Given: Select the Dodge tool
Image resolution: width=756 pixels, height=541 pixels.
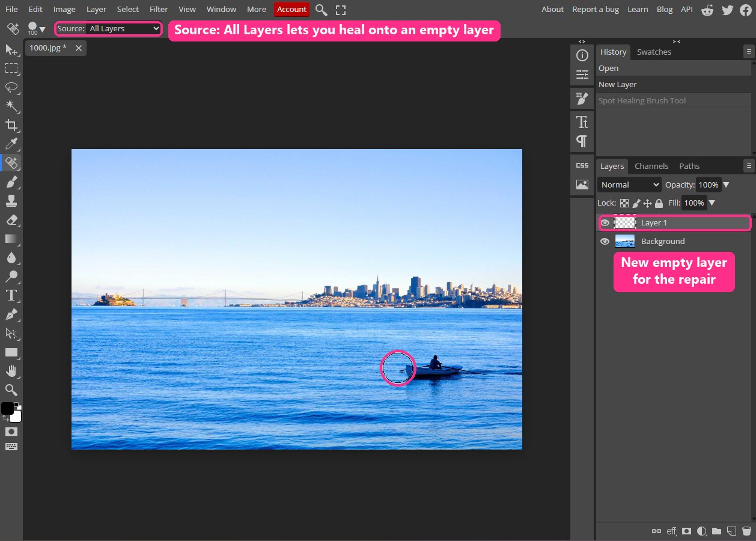Looking at the screenshot, I should [11, 277].
